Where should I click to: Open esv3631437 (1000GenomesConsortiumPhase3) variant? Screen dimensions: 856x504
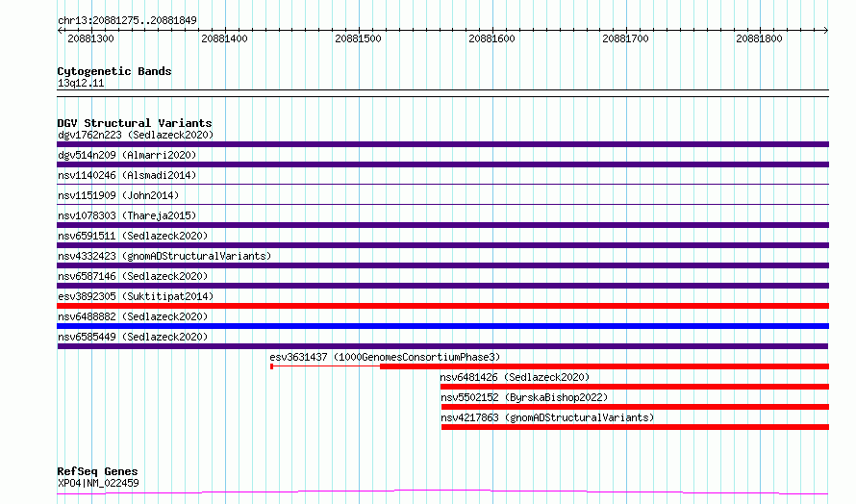[385, 357]
